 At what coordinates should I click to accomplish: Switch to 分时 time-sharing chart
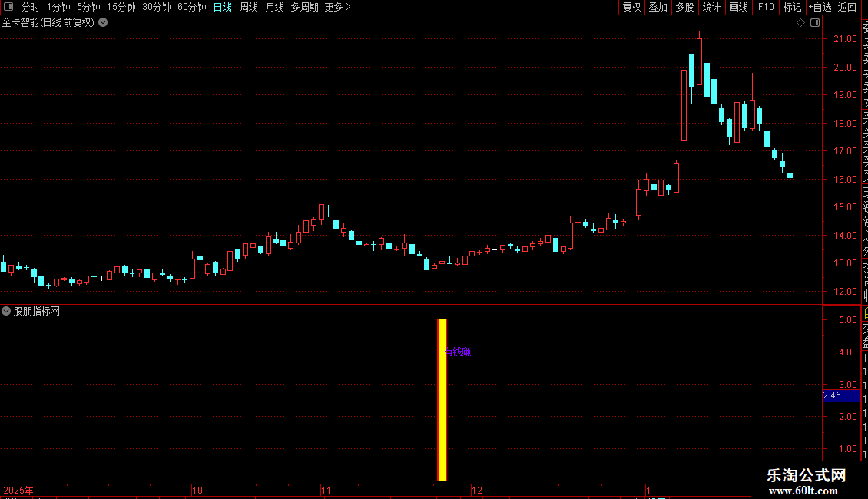31,7
